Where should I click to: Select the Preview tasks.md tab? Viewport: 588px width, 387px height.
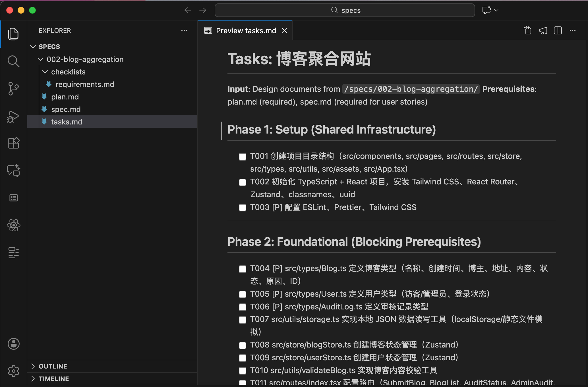[246, 31]
